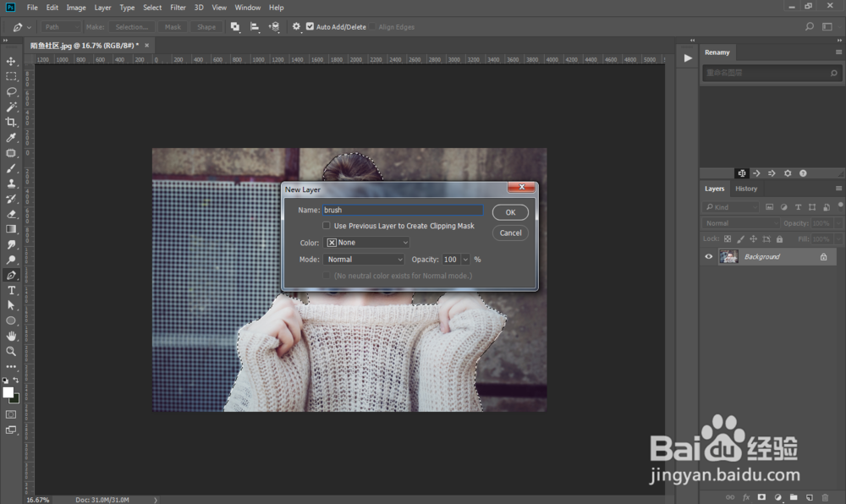846x504 pixels.
Task: Open the Edit Toolbar ellipsis
Action: coord(11,366)
